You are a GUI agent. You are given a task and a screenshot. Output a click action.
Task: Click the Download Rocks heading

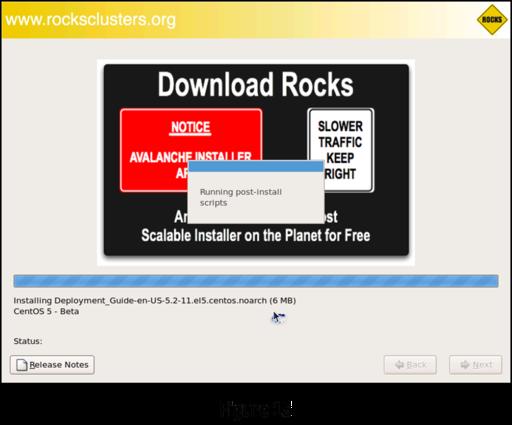click(255, 85)
